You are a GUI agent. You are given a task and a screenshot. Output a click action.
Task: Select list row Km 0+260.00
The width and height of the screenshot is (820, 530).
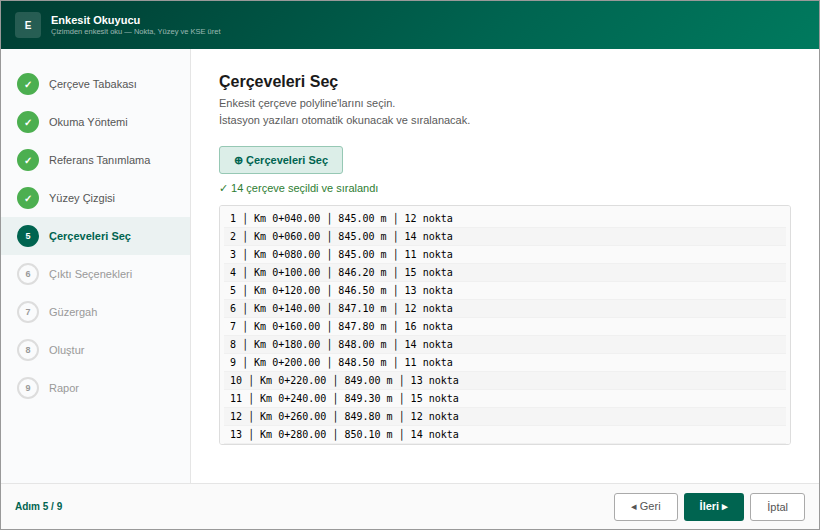click(x=505, y=416)
